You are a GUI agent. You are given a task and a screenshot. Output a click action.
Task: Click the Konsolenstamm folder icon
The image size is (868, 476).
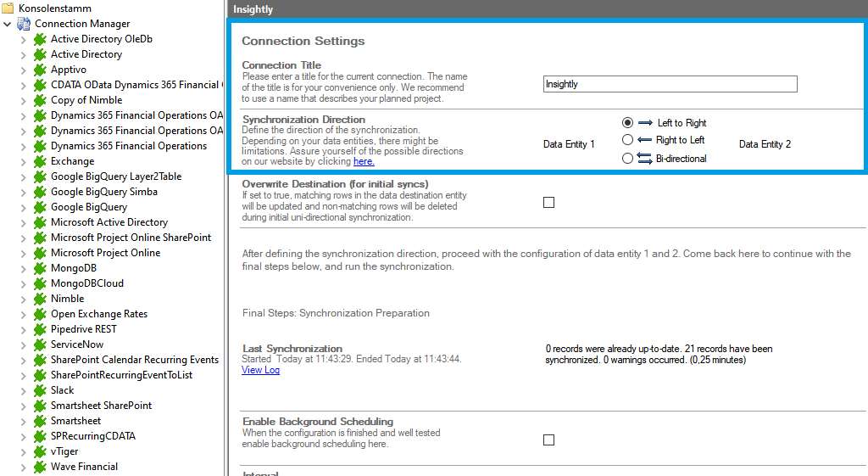coord(8,8)
